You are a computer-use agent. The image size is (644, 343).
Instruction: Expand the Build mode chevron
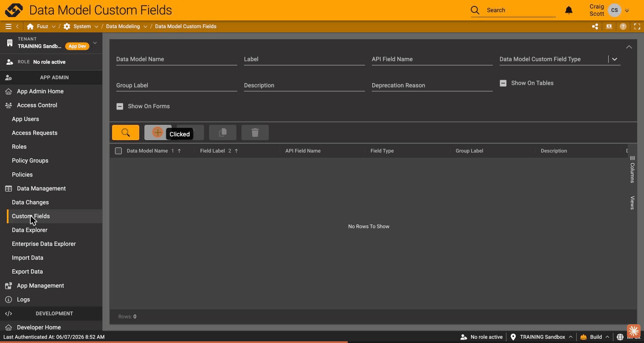(607, 337)
